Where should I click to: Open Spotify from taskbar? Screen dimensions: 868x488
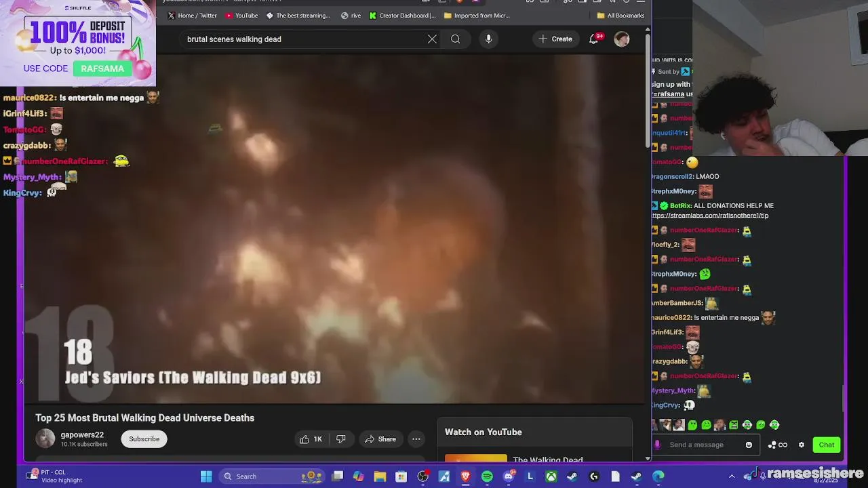[487, 476]
